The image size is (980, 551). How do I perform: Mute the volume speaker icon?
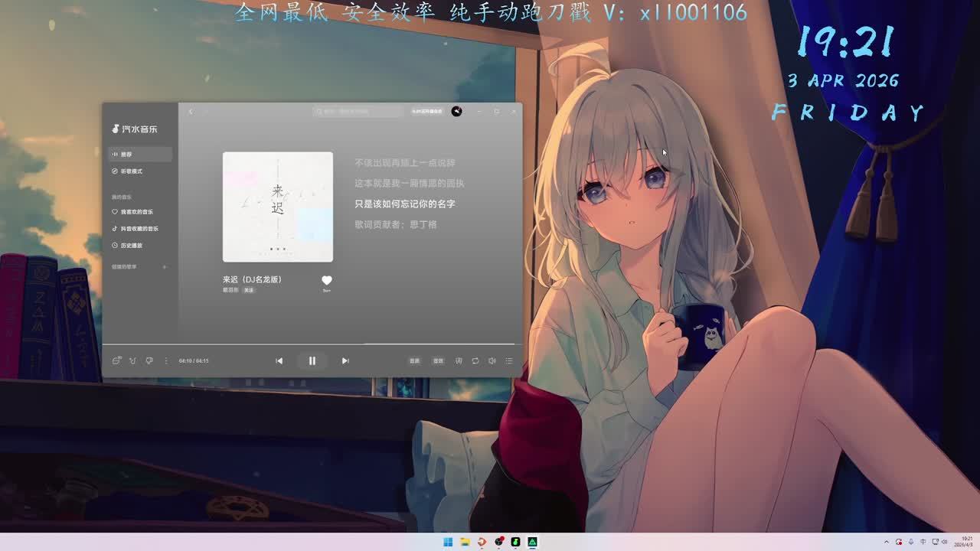[492, 360]
